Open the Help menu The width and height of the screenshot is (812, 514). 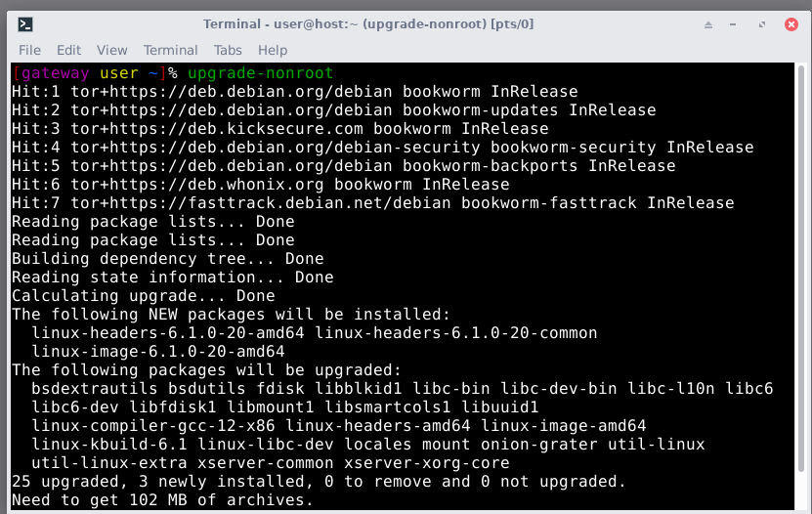(273, 50)
